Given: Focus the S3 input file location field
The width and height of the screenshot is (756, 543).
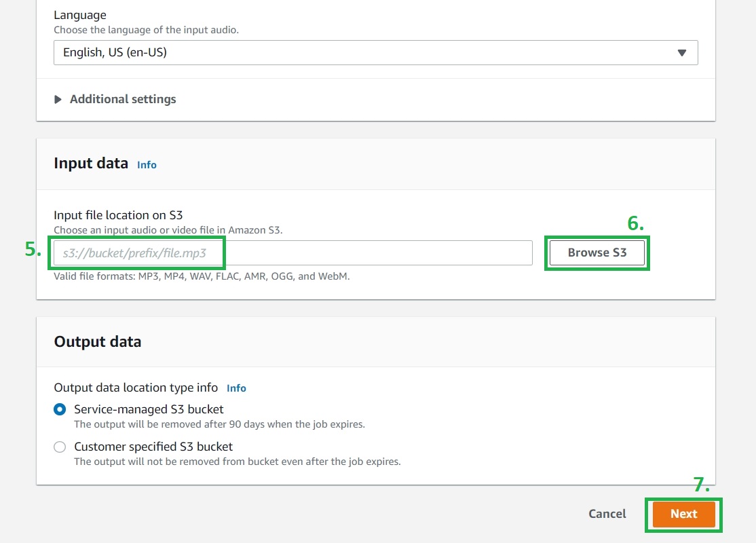Looking at the screenshot, I should (292, 253).
